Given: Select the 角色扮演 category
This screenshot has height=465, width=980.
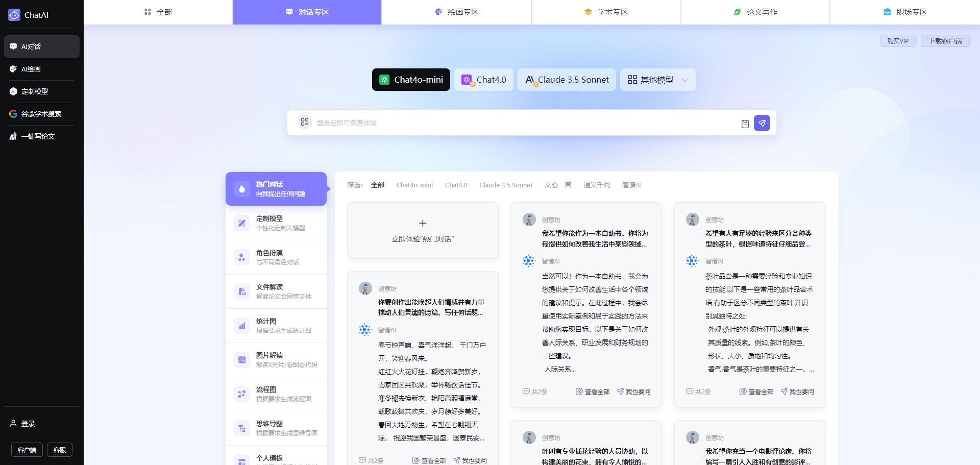Looking at the screenshot, I should pyautogui.click(x=276, y=257).
